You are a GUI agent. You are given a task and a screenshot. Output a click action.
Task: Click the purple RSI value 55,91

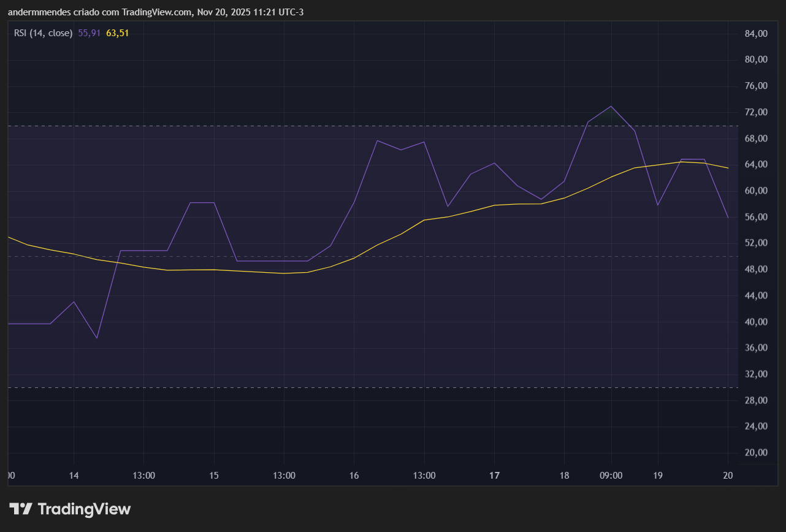[88, 33]
